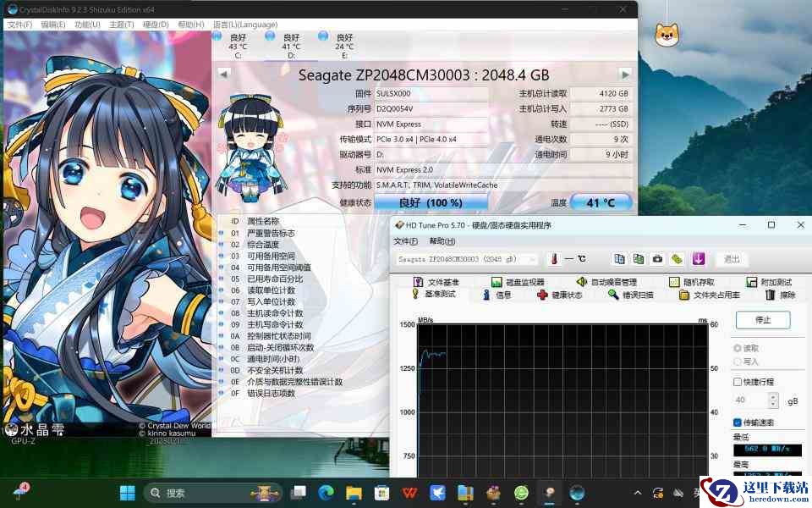Open the 健康状态 tab
Viewport: 812px width, 508px height.
[x=560, y=295]
